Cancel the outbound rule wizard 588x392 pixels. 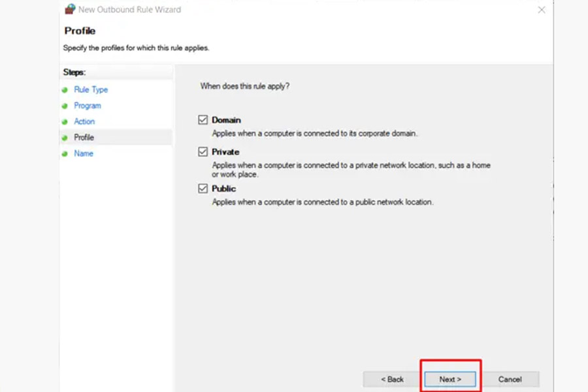[510, 379]
